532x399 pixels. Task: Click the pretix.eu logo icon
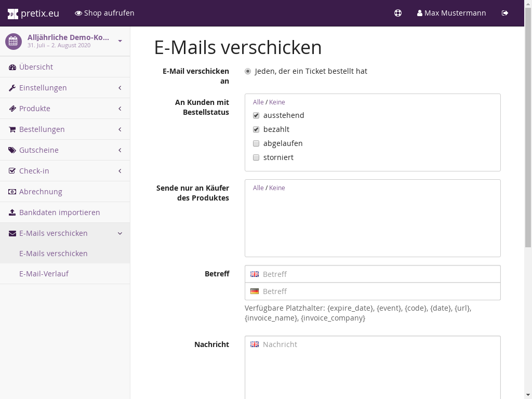(x=13, y=13)
